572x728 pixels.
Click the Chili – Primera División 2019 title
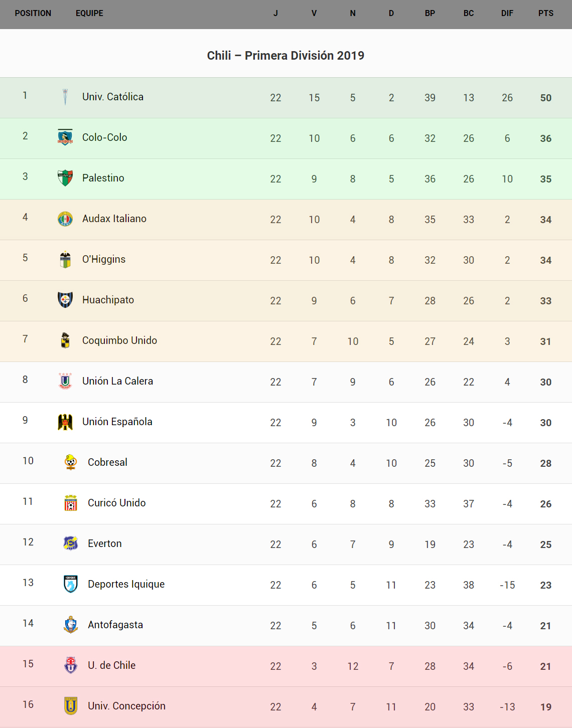285,56
